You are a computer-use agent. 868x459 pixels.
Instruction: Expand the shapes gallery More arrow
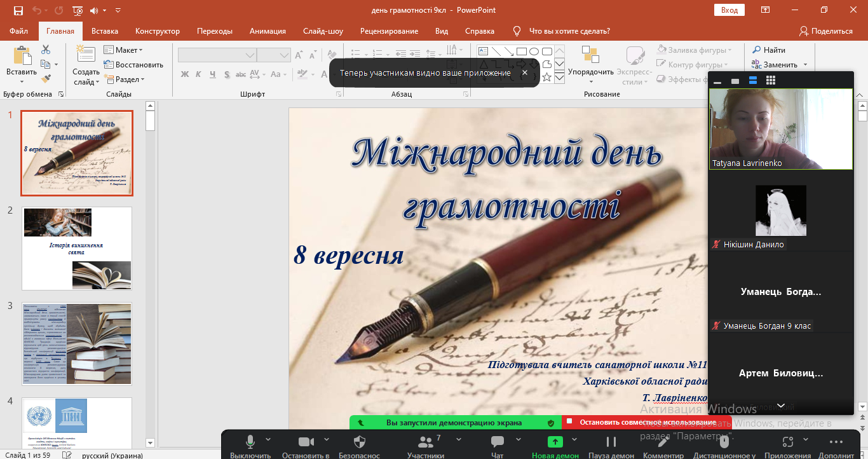tap(559, 78)
